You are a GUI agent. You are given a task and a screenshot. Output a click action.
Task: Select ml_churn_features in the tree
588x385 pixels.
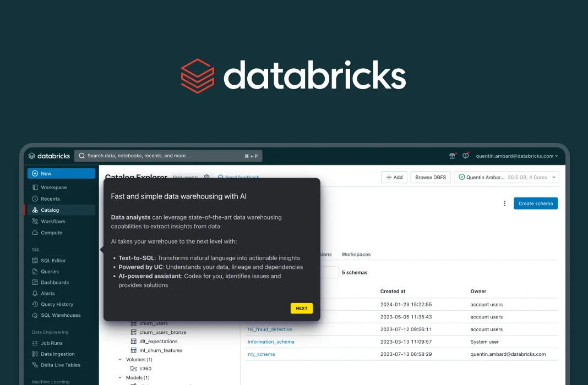coord(161,350)
